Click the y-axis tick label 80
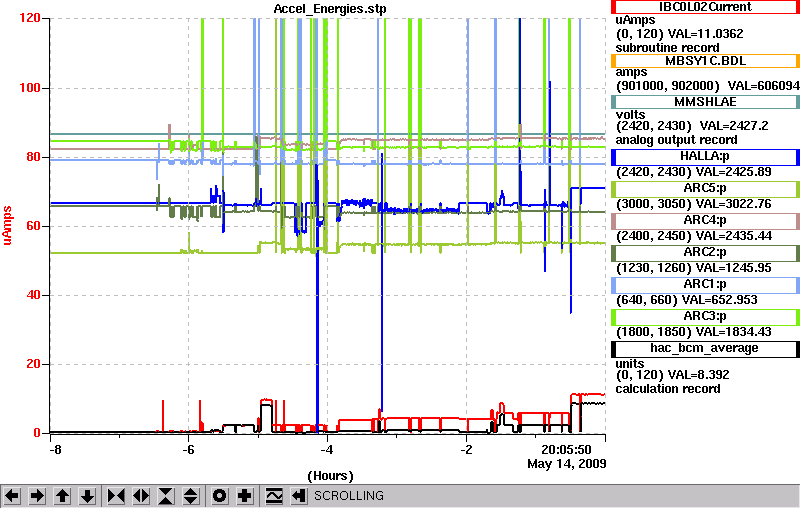 tap(33, 157)
